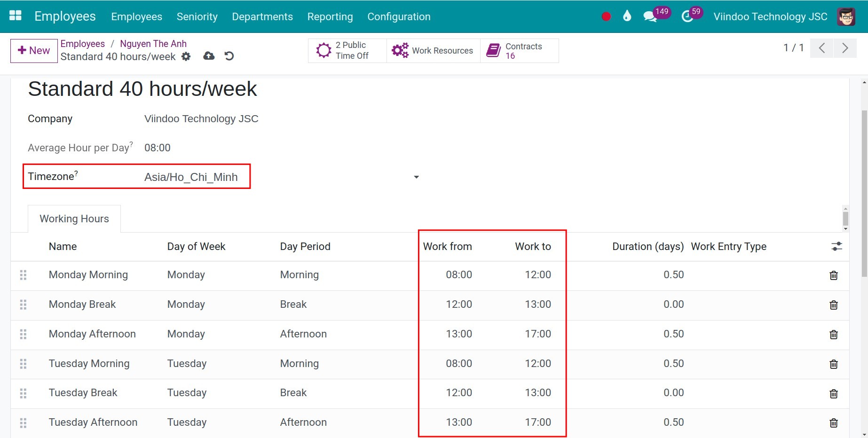Open the apps grid home menu

point(16,16)
